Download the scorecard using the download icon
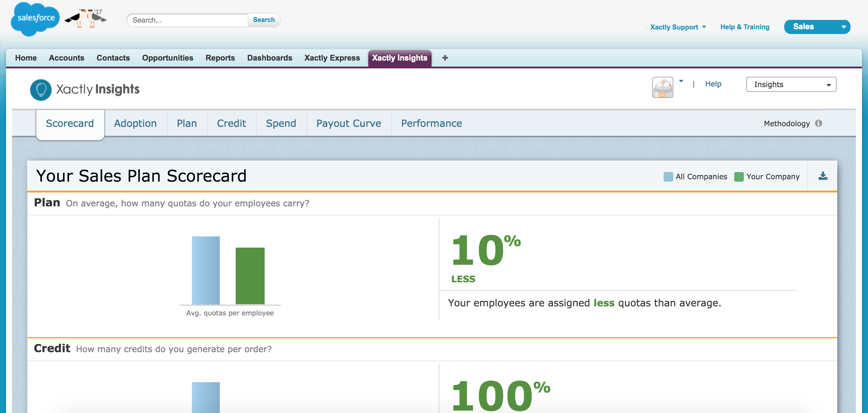The height and width of the screenshot is (413, 868). point(823,176)
